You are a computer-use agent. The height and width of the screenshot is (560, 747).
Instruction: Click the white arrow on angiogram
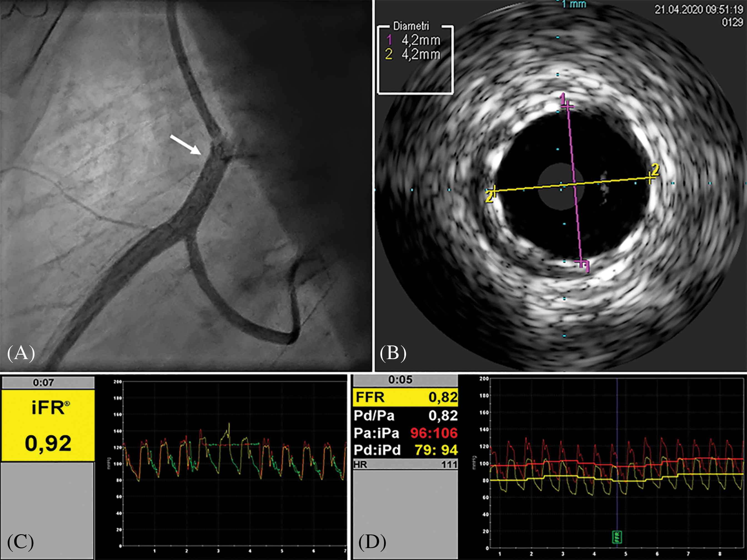[185, 145]
